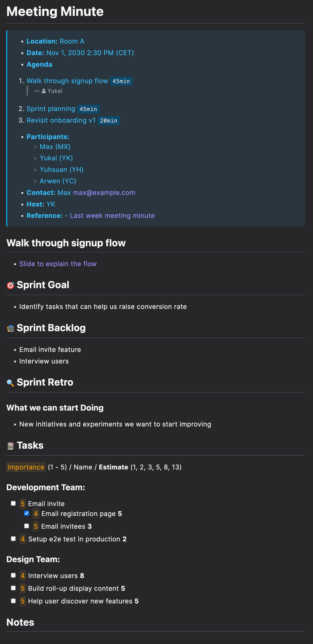Check the Interview users task checkbox
The height and width of the screenshot is (644, 313).
pos(13,575)
